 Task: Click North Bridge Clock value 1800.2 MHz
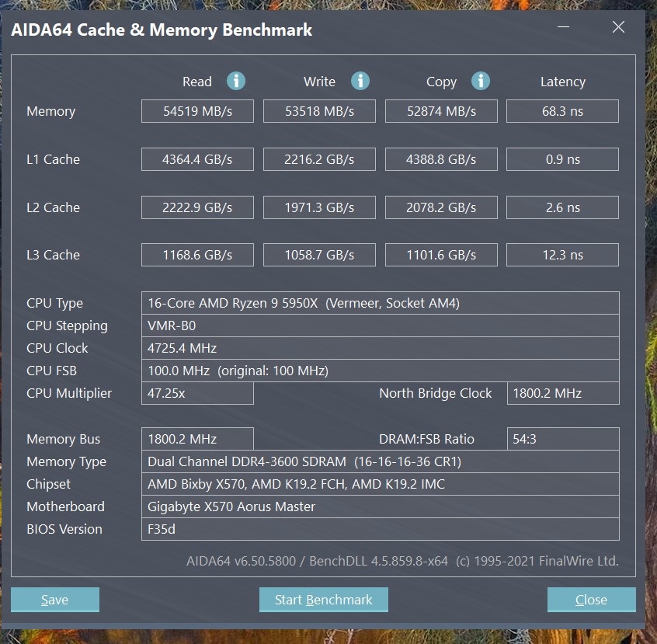563,393
